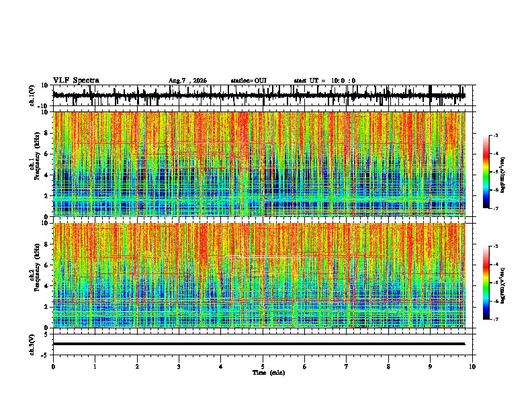The image size is (532, 411).
Task: Click the "Time (min)" axis label
Action: pyautogui.click(x=269, y=373)
